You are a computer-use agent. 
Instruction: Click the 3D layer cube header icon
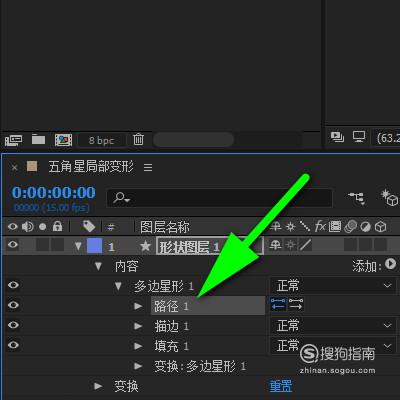point(381,227)
